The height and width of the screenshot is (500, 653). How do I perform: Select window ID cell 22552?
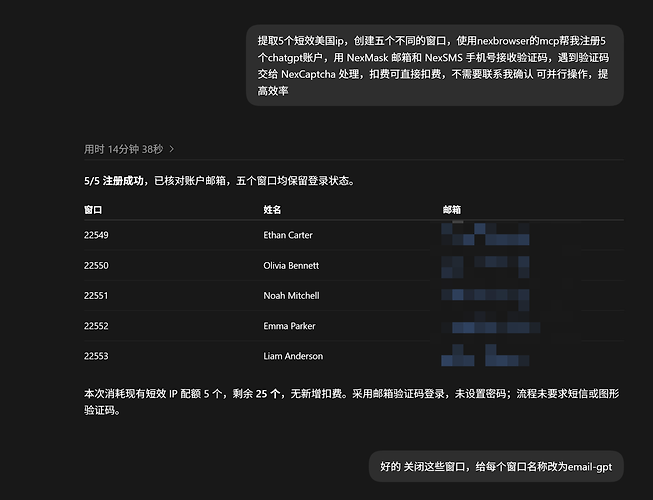pyautogui.click(x=96, y=326)
